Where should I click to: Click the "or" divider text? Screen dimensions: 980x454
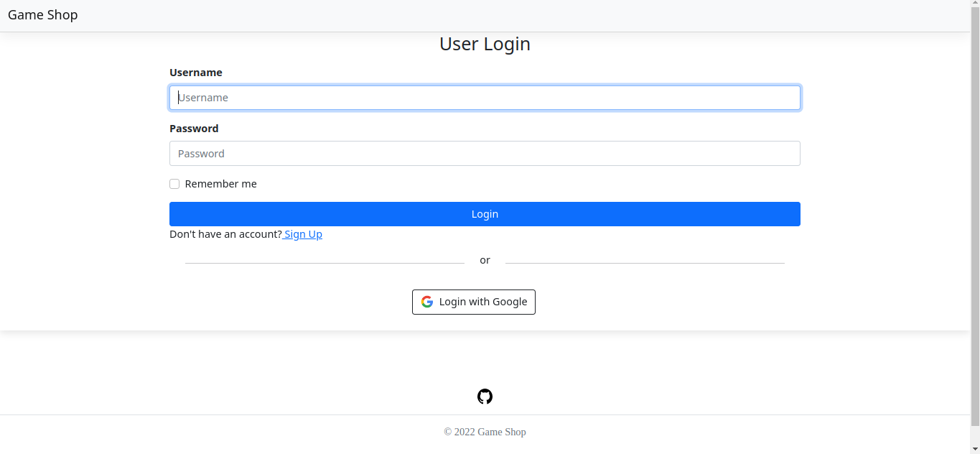(485, 260)
